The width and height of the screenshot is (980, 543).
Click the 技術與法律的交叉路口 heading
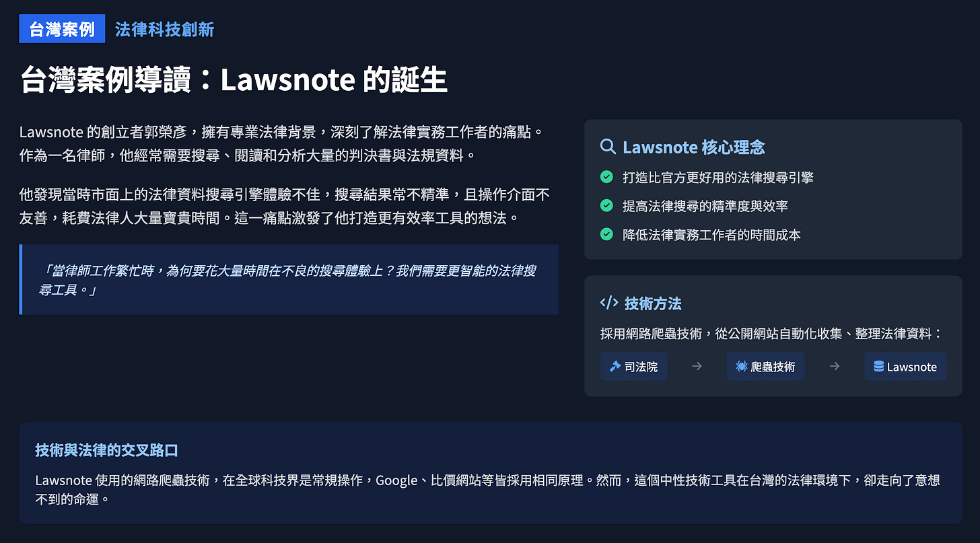tap(106, 450)
